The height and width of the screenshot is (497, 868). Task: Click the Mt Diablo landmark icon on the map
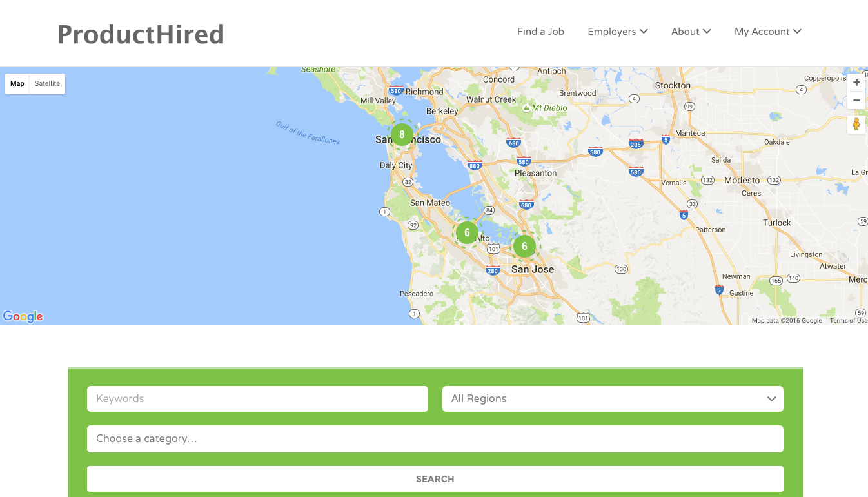527,108
